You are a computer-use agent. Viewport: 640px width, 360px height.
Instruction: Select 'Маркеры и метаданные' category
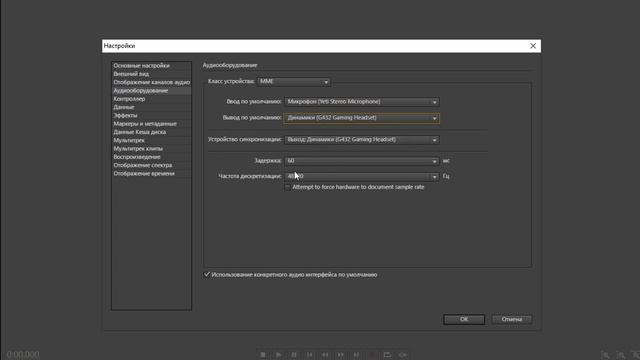151,124
